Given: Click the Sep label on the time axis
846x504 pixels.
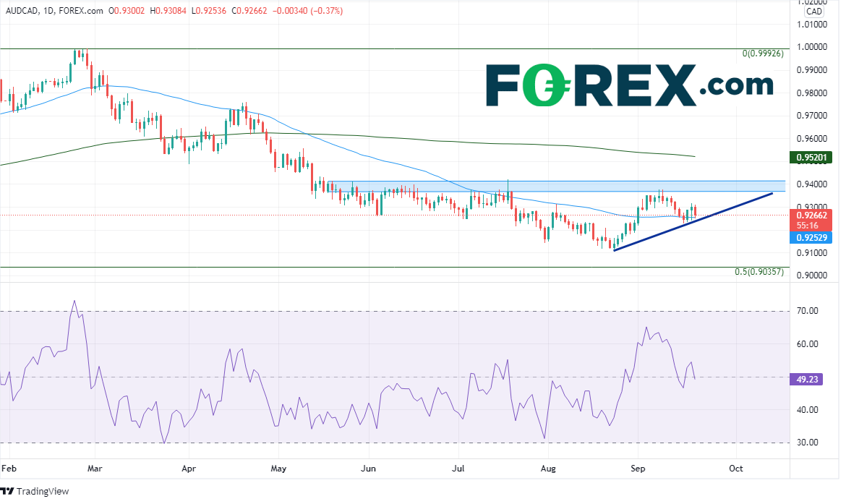Looking at the screenshot, I should (x=638, y=469).
